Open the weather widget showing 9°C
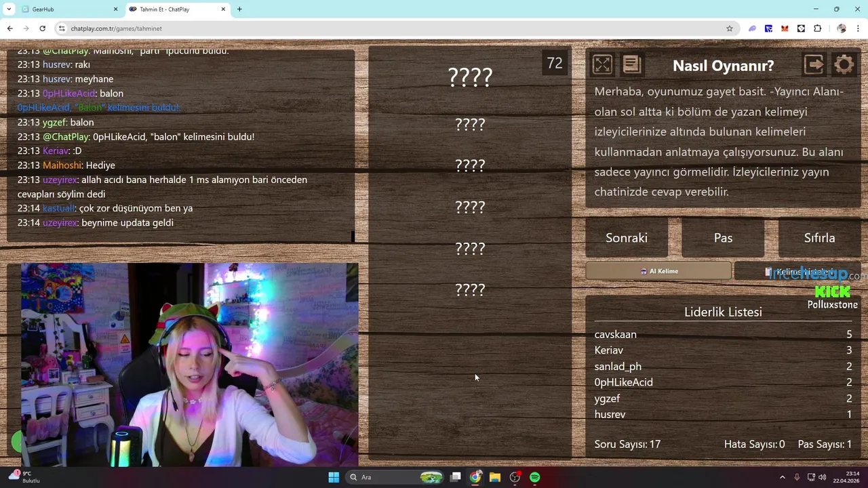The image size is (868, 488). [x=24, y=476]
